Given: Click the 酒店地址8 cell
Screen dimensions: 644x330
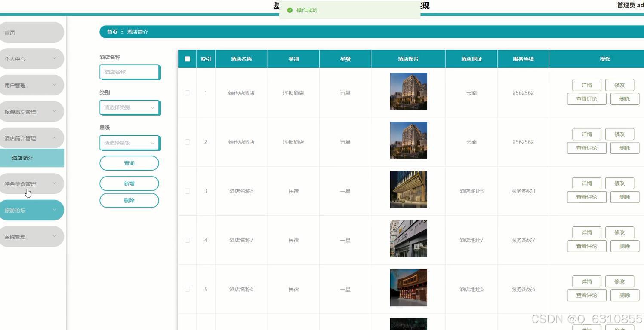Looking at the screenshot, I should (471, 191).
